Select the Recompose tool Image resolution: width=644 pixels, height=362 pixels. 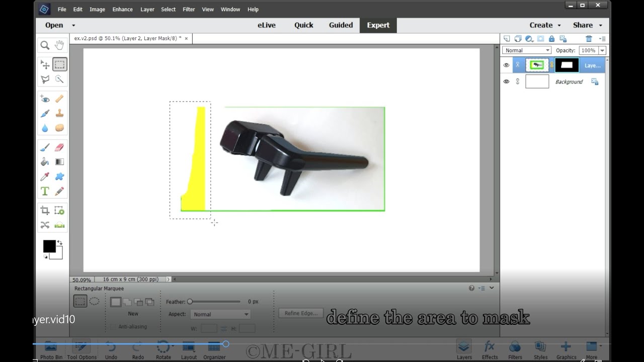coord(59,211)
